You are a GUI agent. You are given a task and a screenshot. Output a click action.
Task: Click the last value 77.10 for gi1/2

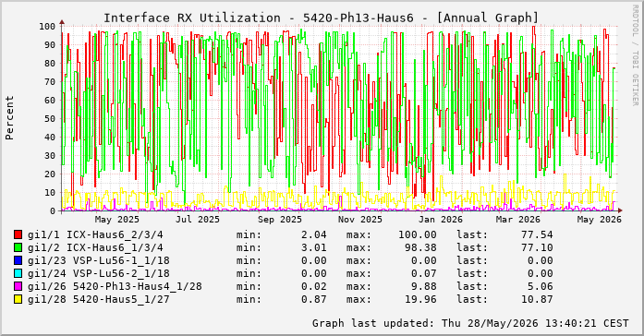[x=537, y=247]
